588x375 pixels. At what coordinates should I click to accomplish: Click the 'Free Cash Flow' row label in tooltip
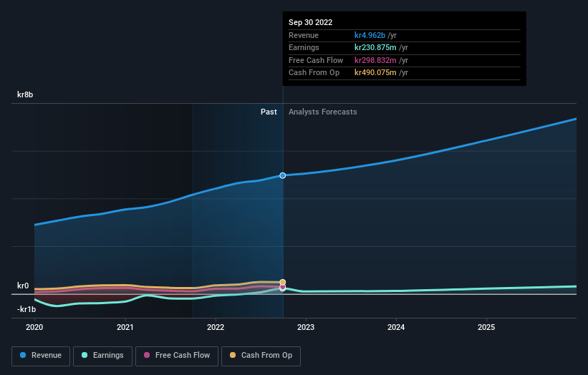[x=316, y=60]
